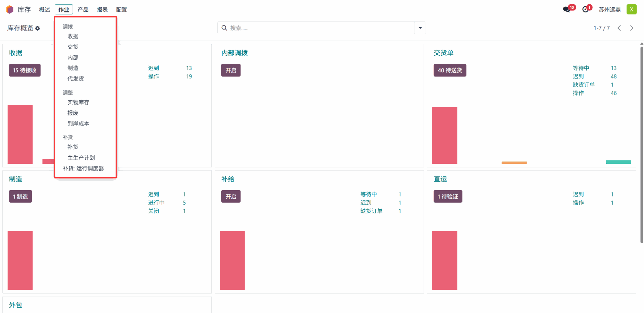Open the chat messages icon with badge

[x=567, y=9]
